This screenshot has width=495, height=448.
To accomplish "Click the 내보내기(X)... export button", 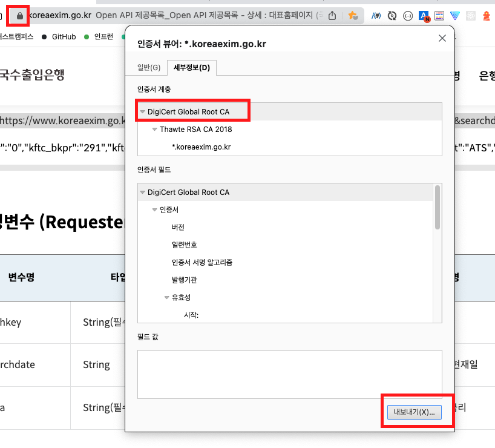I will click(x=414, y=412).
